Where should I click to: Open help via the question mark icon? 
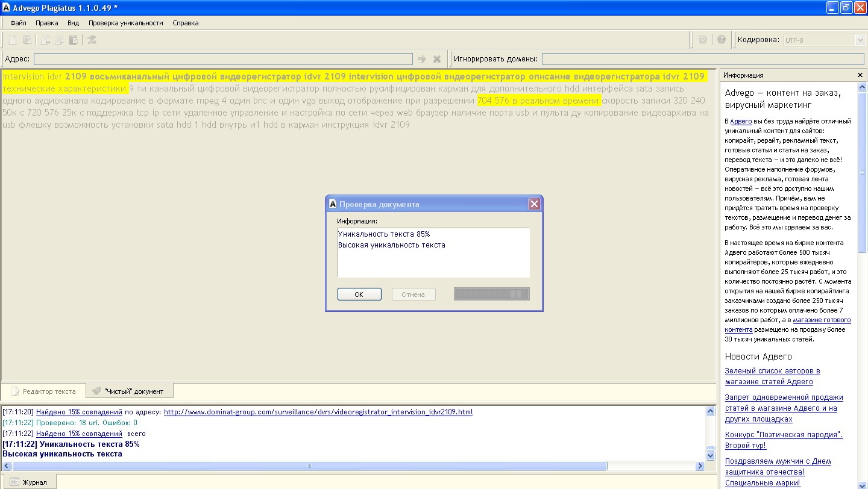coord(722,40)
